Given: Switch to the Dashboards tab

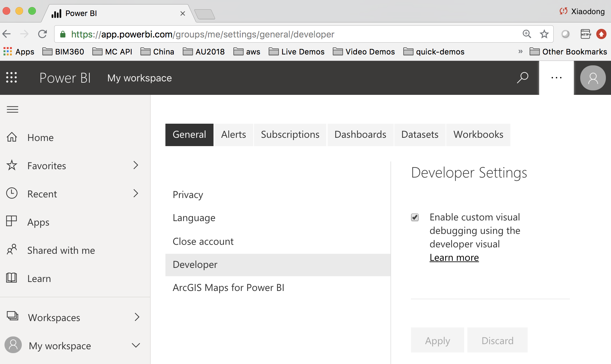Looking at the screenshot, I should point(360,135).
